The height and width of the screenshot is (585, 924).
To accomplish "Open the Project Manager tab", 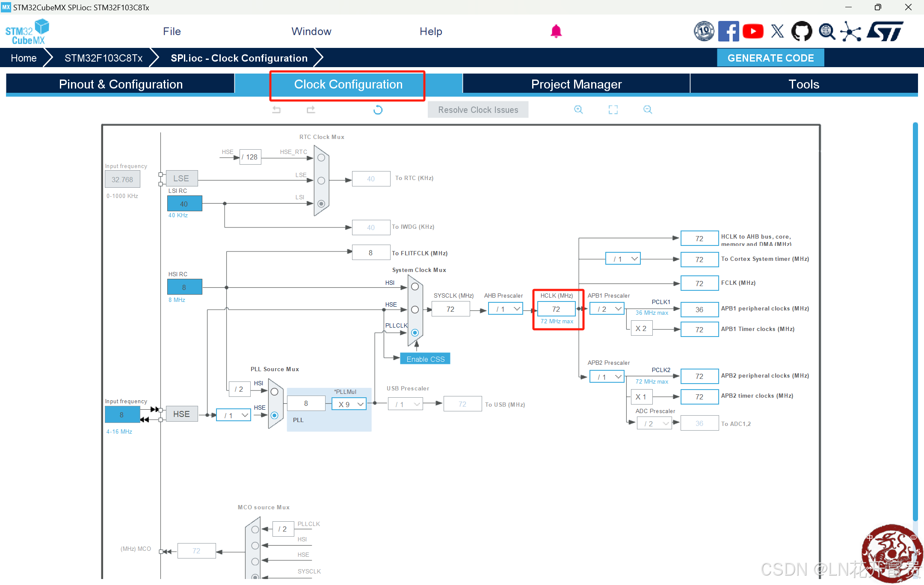I will 576,84.
